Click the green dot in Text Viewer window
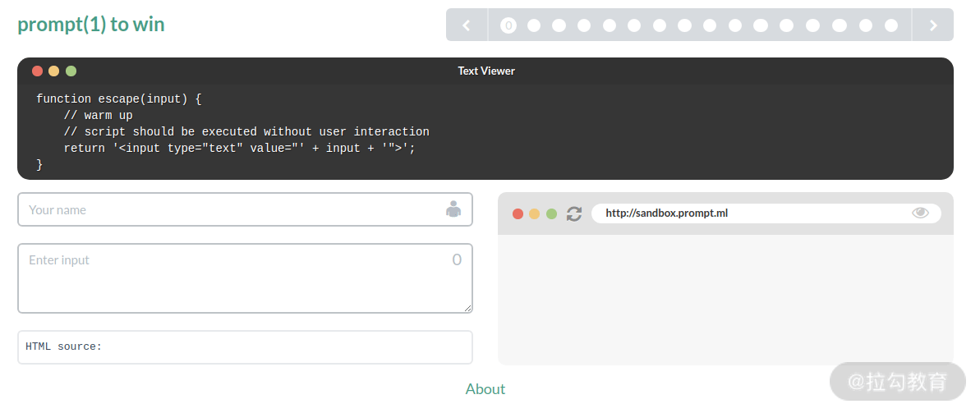 click(x=71, y=71)
